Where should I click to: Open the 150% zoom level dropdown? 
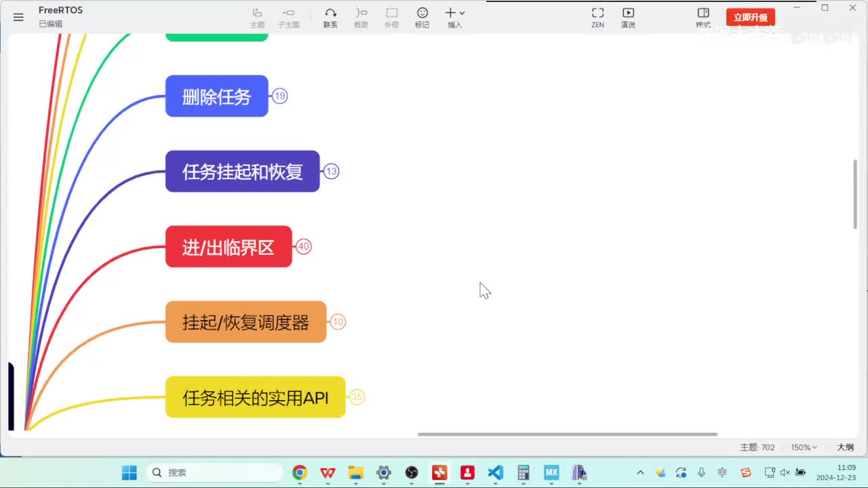coord(804,447)
